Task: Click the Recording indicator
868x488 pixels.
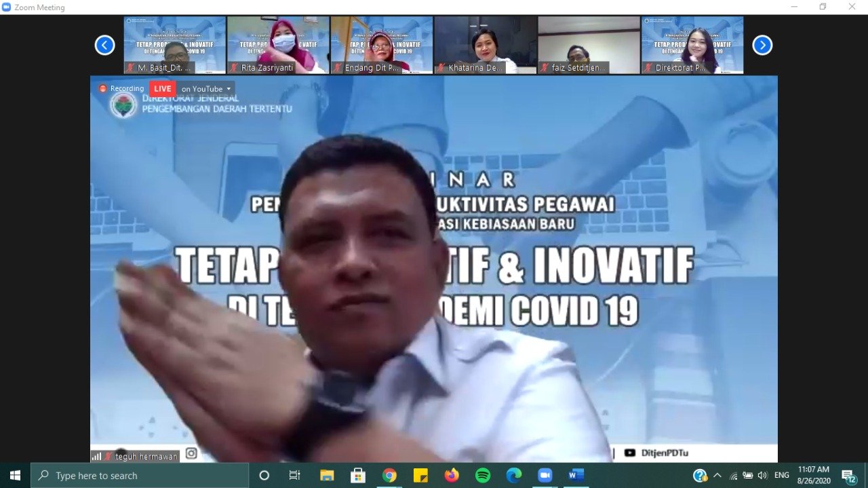Action: 122,89
